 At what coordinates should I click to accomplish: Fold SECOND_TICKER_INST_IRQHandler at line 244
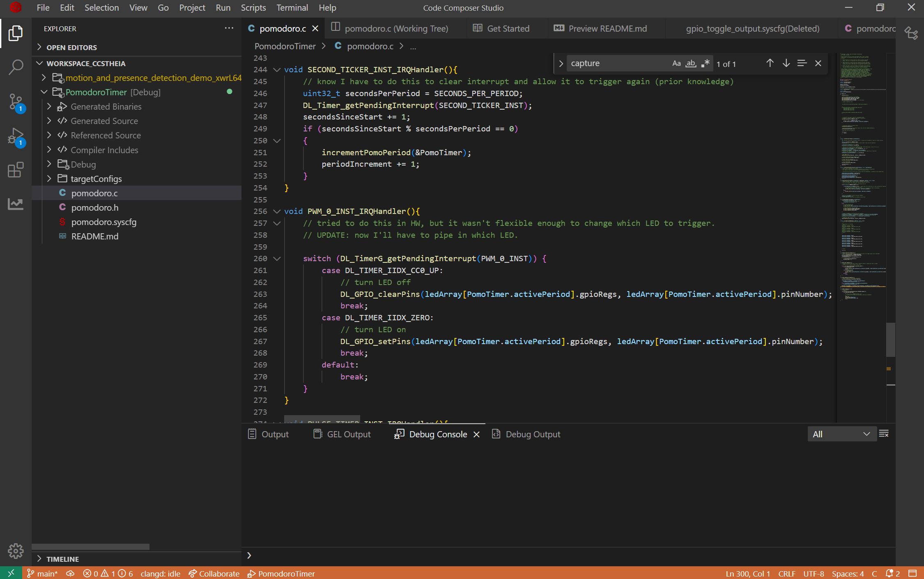click(277, 70)
